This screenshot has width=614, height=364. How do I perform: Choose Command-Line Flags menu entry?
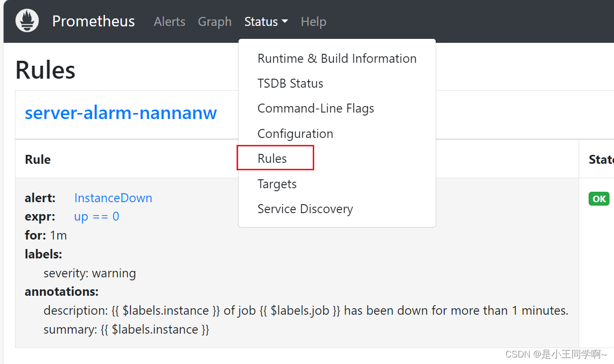(x=337, y=108)
